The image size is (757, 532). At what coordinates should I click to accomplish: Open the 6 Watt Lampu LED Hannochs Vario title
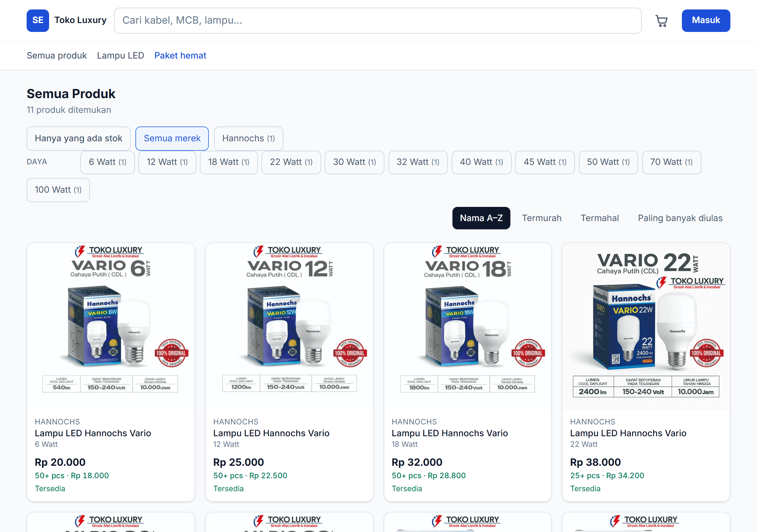[x=93, y=433]
